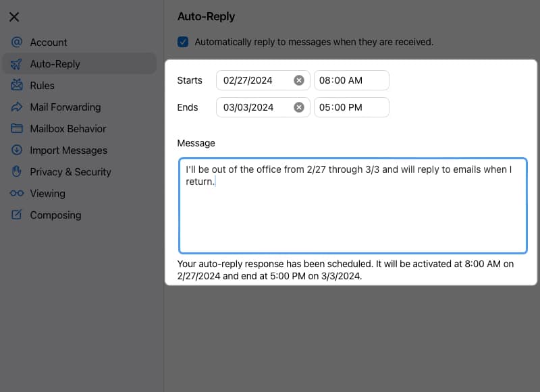Edit the Ends date 03/03/2024 field

[x=263, y=107]
